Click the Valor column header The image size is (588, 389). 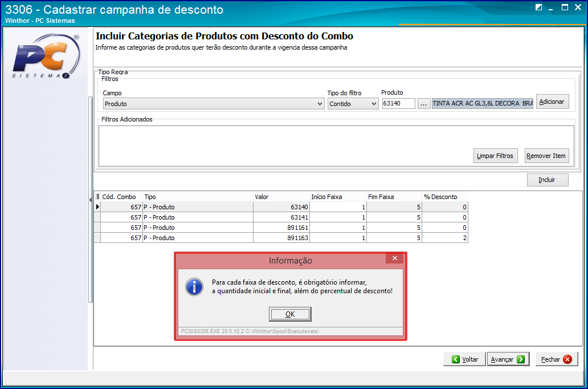281,197
